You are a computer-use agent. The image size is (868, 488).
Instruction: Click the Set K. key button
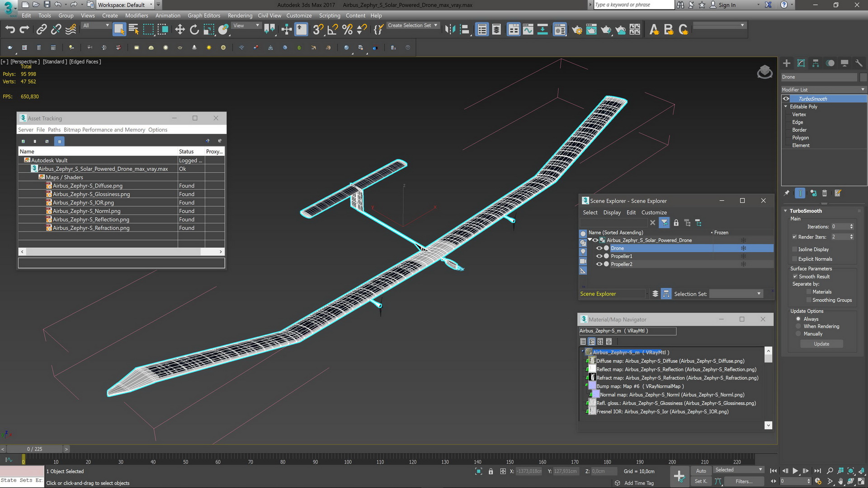tap(701, 481)
